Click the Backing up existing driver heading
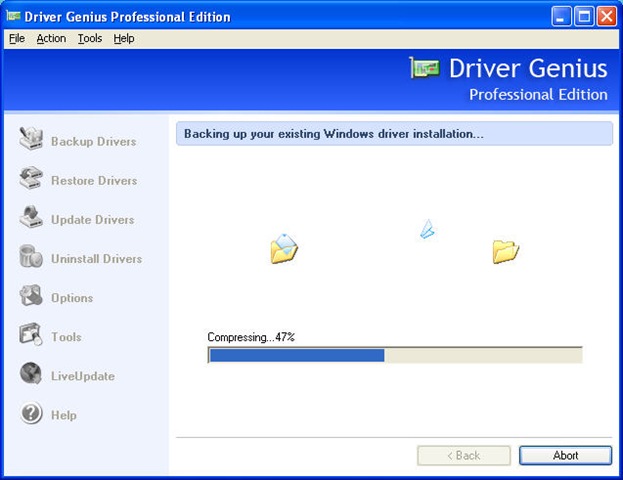 (334, 134)
